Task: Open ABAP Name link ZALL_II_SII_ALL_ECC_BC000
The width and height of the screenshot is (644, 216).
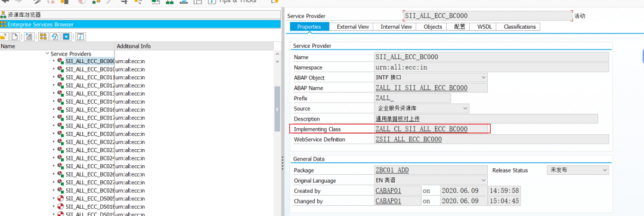Action: [422, 88]
